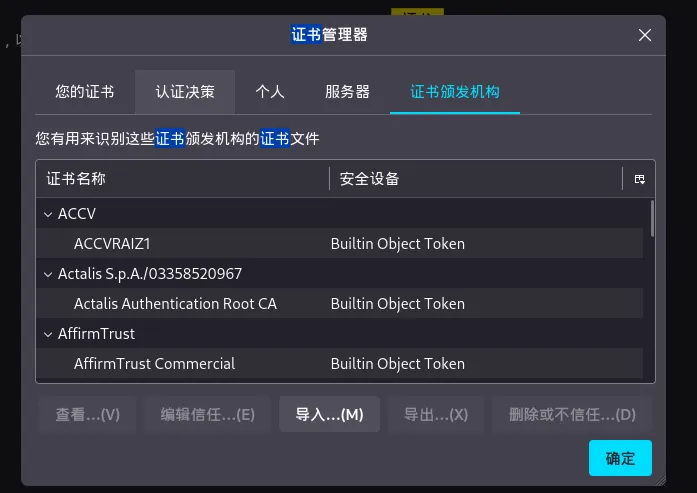This screenshot has width=697, height=493.
Task: Click the certificate list vertical scrollbar
Action: pyautogui.click(x=652, y=220)
